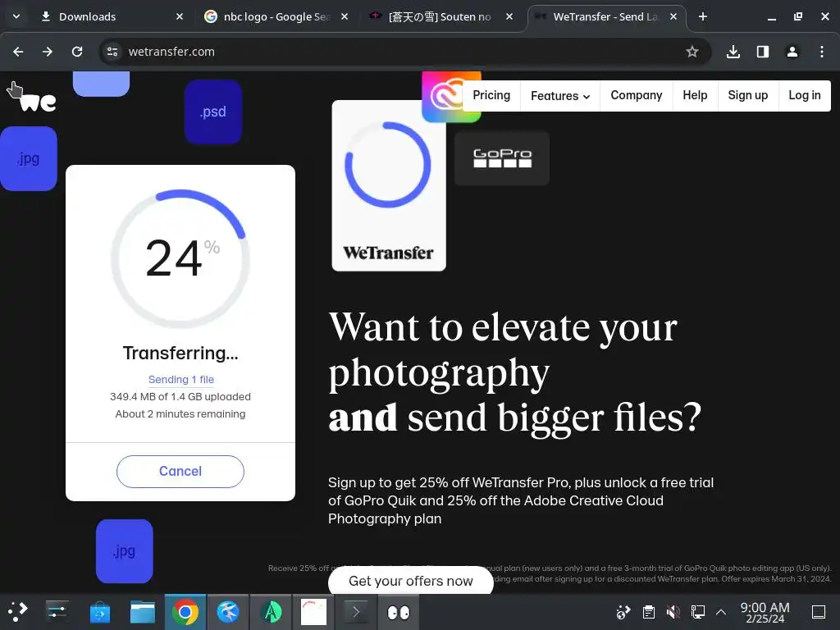Click the Sign up link
840x630 pixels.
click(x=748, y=95)
